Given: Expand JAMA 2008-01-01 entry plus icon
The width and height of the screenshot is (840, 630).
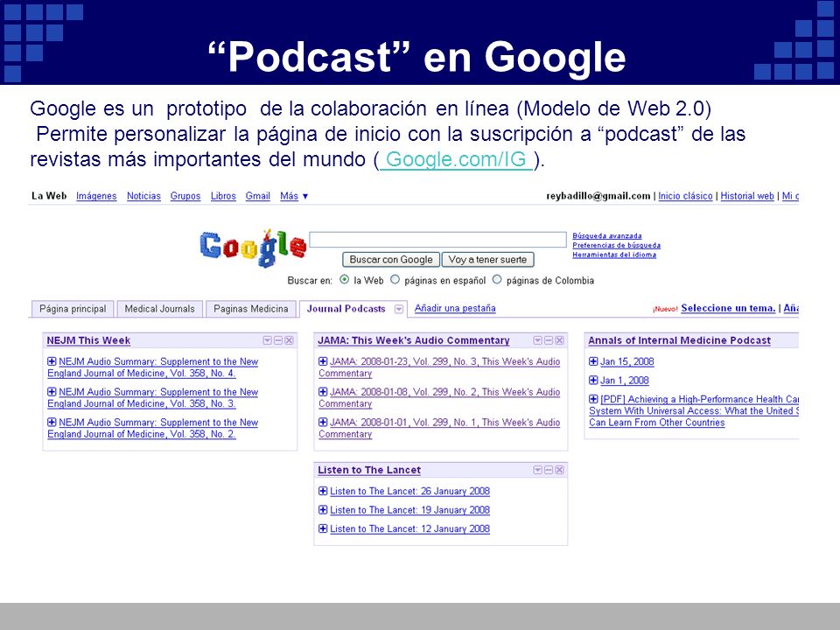Looking at the screenshot, I should coord(323,423).
